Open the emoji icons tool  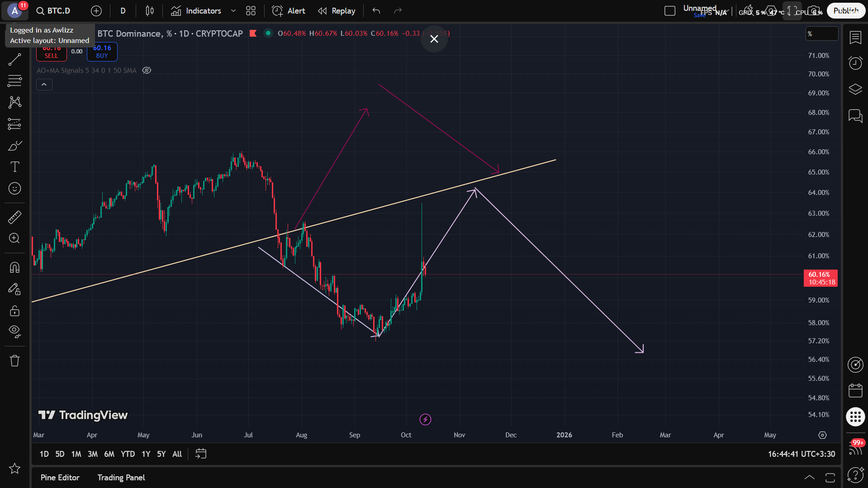(x=14, y=189)
